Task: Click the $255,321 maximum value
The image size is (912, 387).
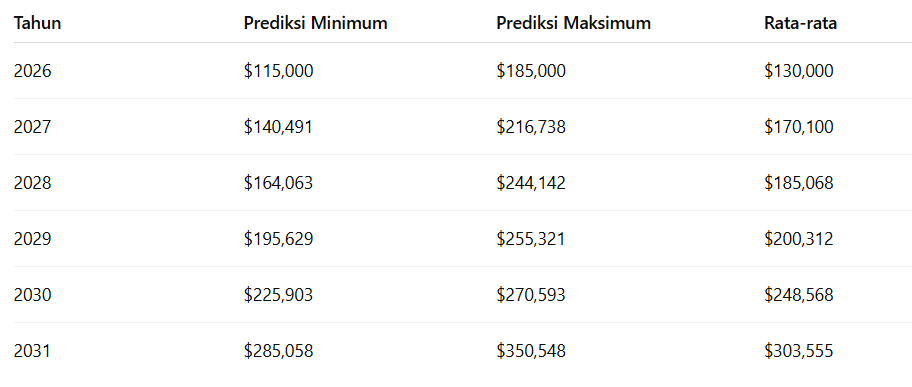Action: click(530, 239)
